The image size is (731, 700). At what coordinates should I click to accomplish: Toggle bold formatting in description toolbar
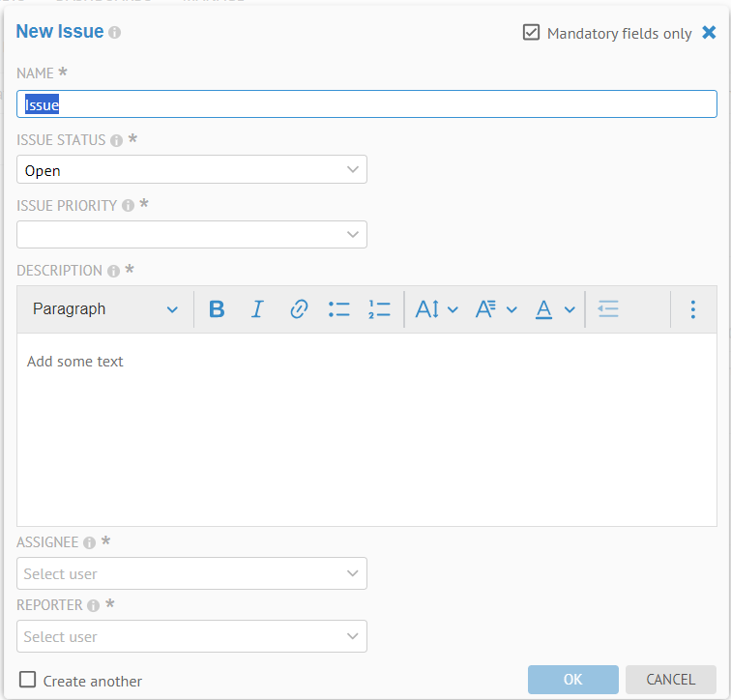pyautogui.click(x=217, y=309)
